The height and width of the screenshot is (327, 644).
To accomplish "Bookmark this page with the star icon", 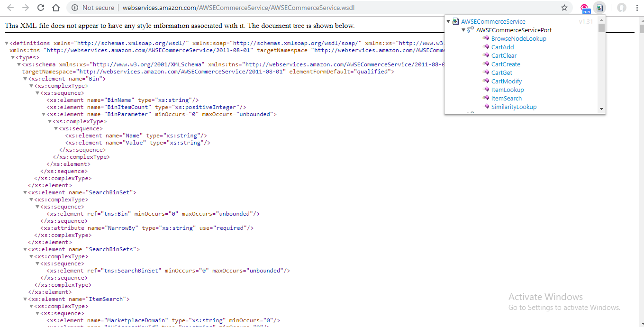I will (564, 8).
